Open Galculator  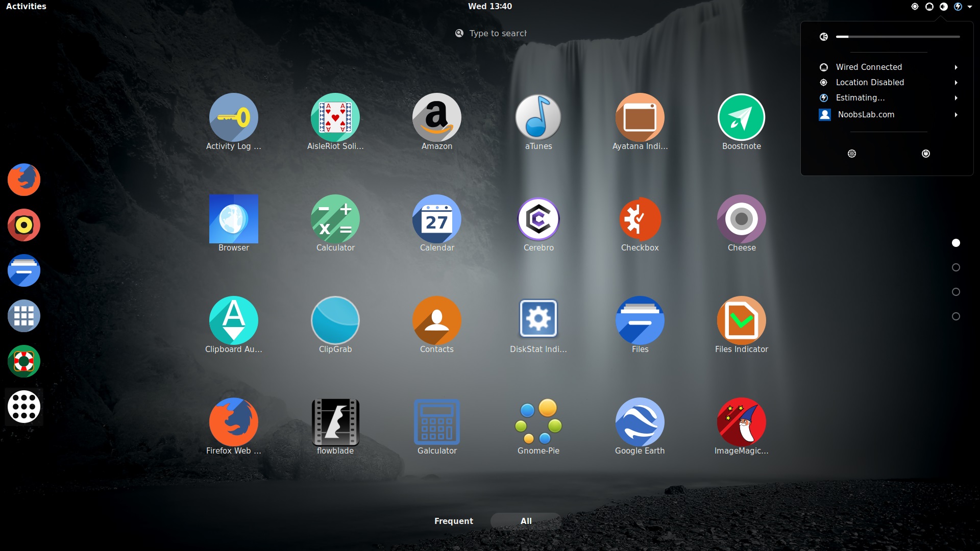(436, 427)
